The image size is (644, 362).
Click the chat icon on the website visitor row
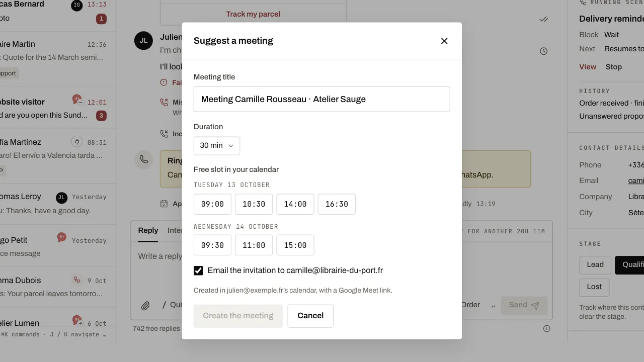tap(76, 99)
